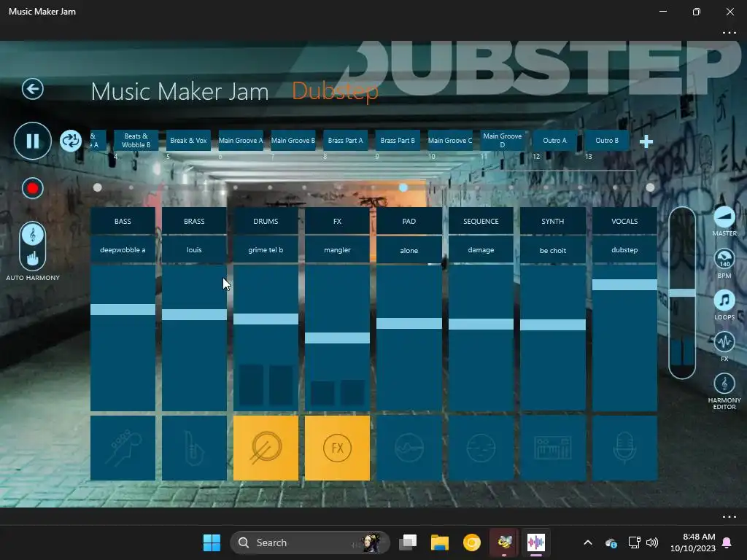Click the Bass channel volume fader handle
The height and width of the screenshot is (560, 747).
123,309
